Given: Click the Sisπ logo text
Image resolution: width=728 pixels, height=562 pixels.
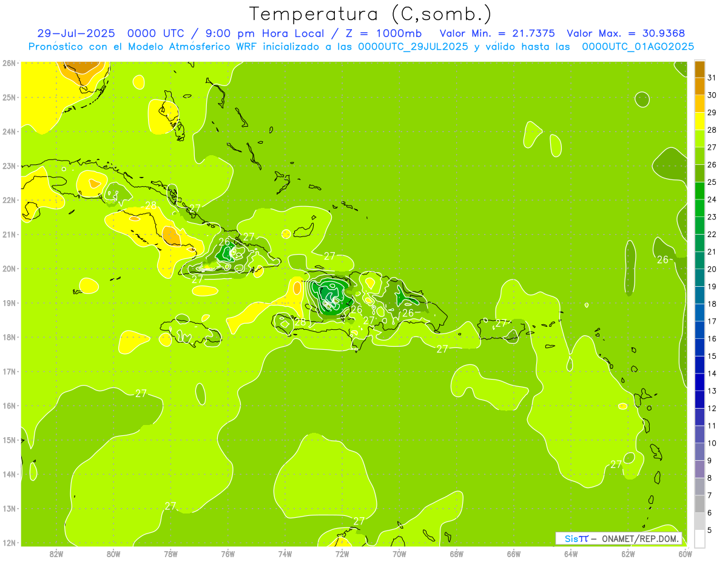Looking at the screenshot, I should pos(576,538).
